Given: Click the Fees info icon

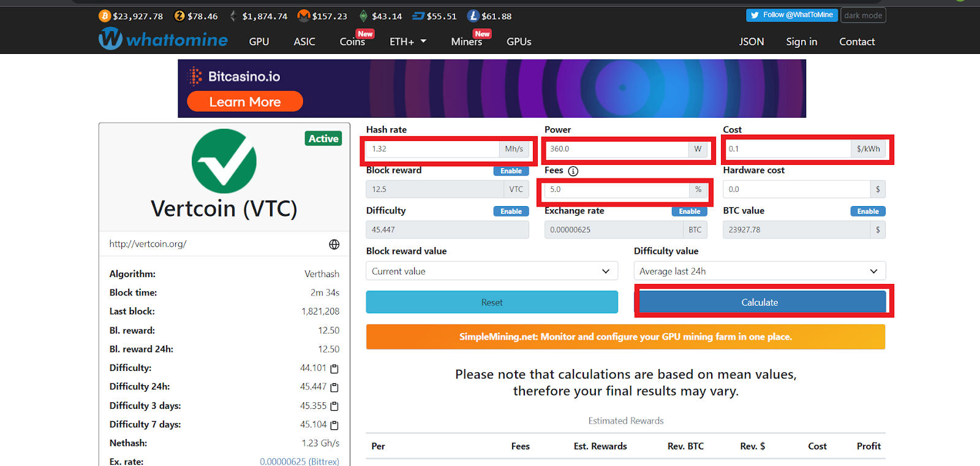Looking at the screenshot, I should [x=573, y=171].
